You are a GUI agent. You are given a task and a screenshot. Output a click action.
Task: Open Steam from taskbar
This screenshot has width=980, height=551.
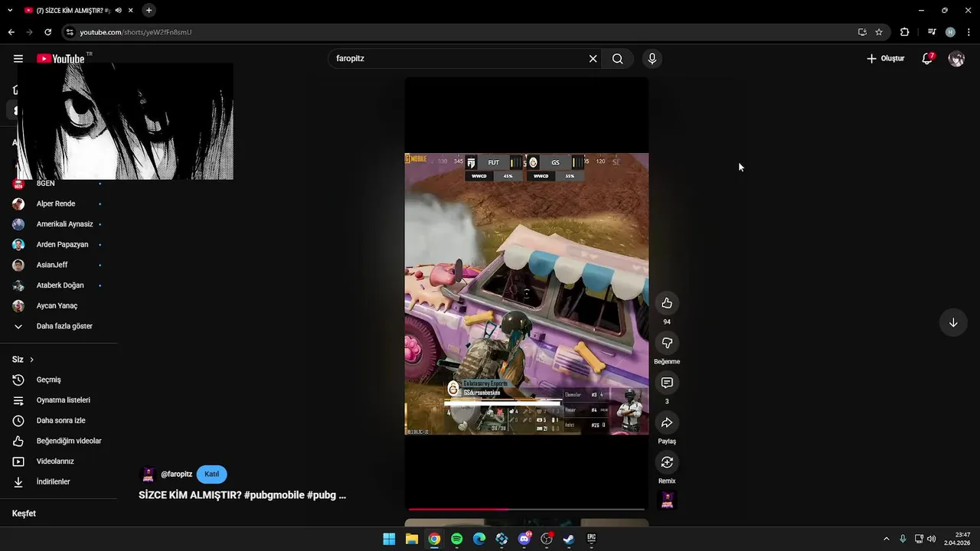569,539
